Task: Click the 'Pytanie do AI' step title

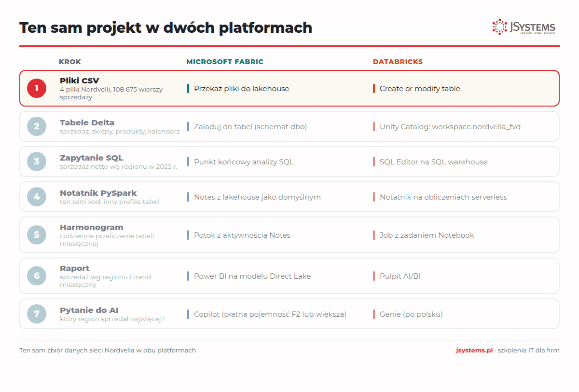Action: pos(89,310)
